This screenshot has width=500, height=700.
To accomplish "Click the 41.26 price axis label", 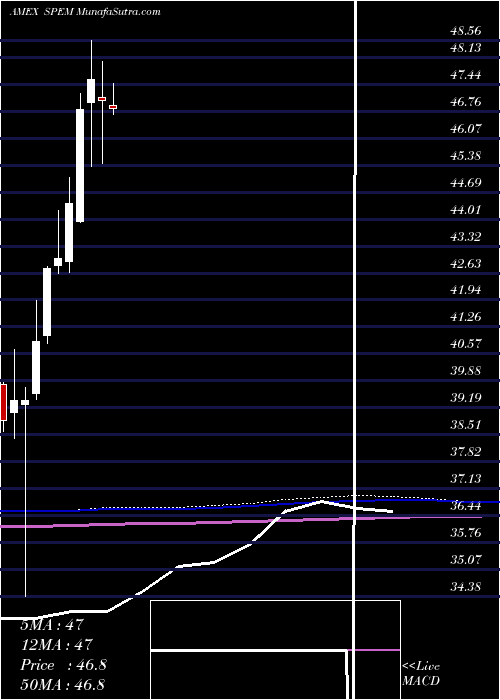I will tap(466, 317).
